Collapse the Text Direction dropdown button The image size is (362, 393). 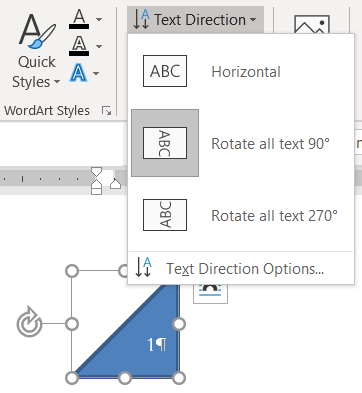[195, 20]
